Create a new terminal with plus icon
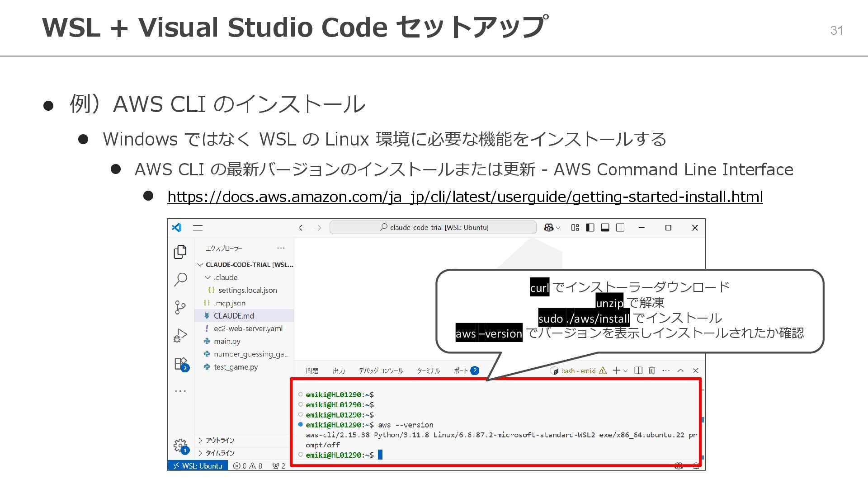The image size is (868, 488). [x=616, y=371]
